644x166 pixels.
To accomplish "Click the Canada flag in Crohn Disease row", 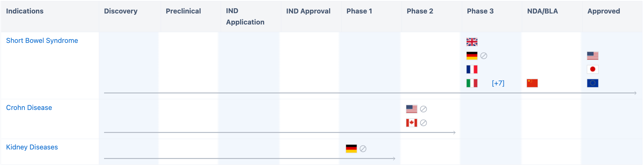I will coord(411,123).
